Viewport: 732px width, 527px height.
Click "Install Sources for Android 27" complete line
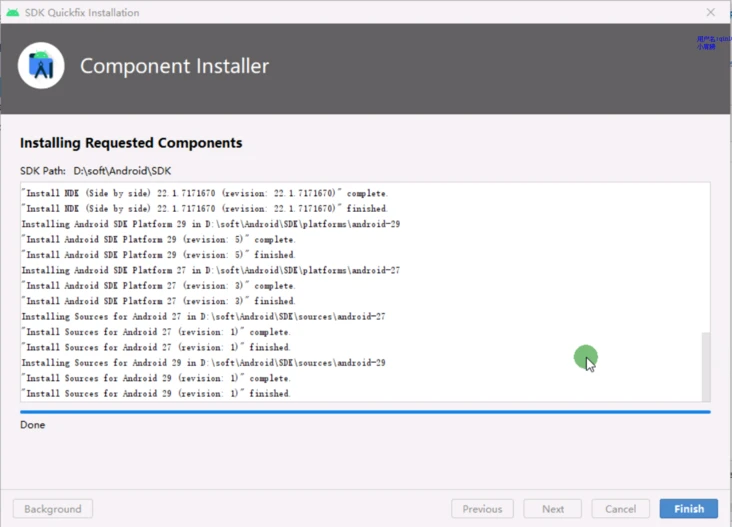156,332
